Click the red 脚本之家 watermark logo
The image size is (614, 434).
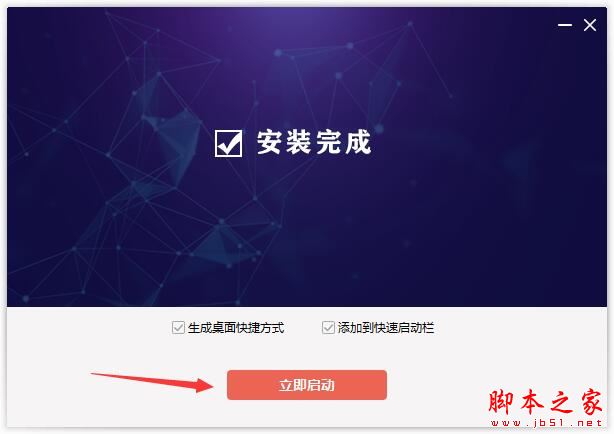(545, 402)
